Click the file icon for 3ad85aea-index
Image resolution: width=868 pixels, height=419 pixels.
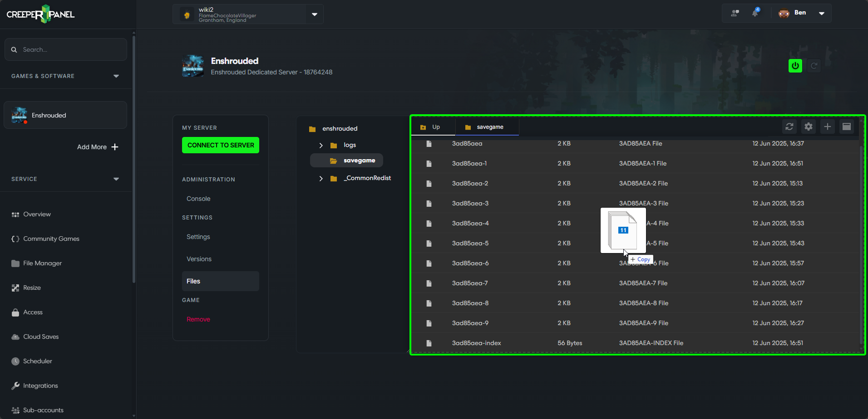pos(429,343)
